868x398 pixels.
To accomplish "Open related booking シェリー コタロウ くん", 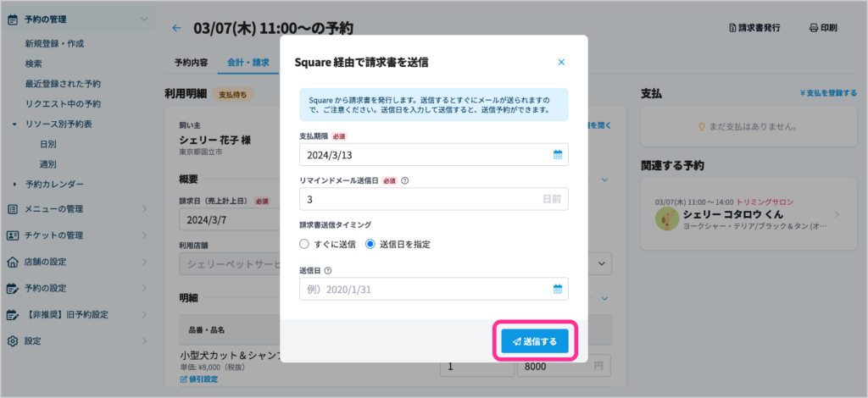I will pos(749,214).
